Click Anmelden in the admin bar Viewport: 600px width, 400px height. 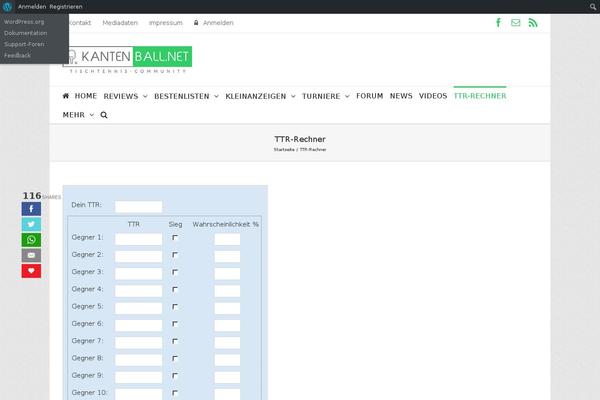32,7
